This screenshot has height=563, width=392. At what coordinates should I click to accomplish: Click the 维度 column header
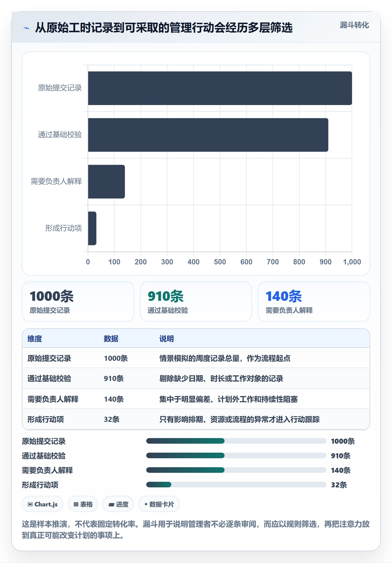35,339
